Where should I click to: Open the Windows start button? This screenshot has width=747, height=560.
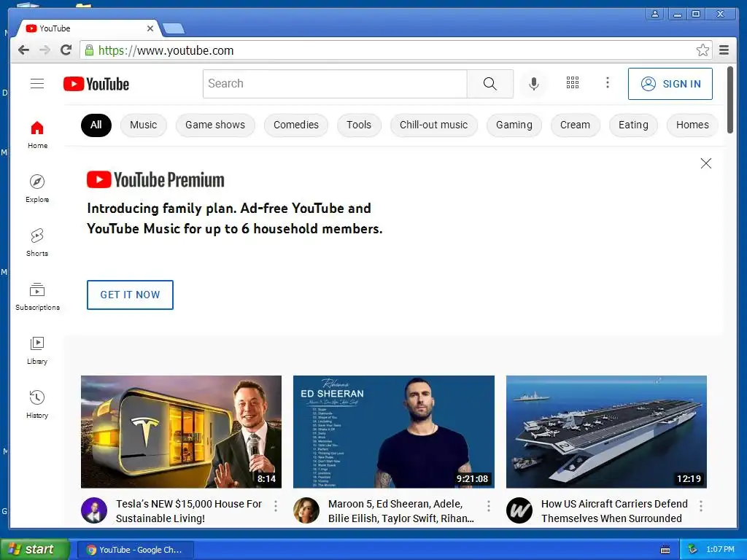point(35,550)
